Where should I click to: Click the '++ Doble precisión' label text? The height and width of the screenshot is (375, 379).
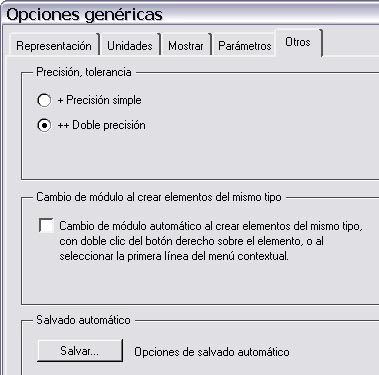pyautogui.click(x=102, y=125)
